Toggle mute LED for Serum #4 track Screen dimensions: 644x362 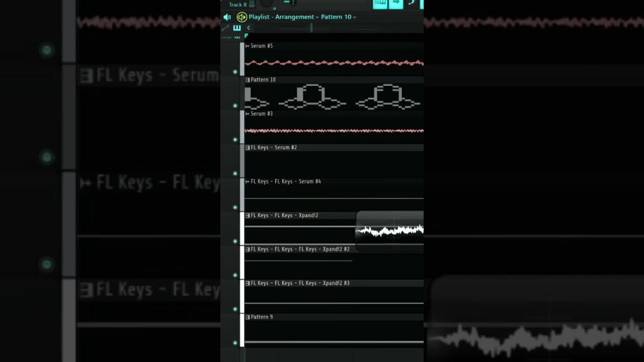pos(235,207)
